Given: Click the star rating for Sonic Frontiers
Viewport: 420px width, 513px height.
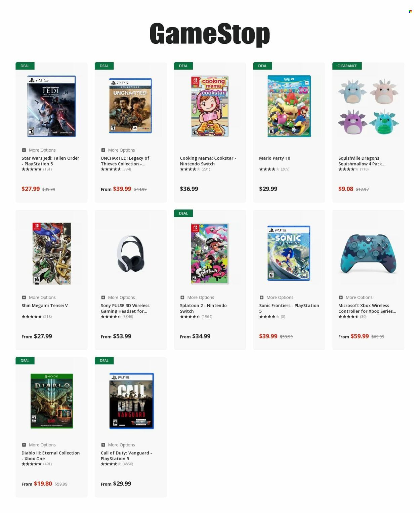Looking at the screenshot, I should point(269,317).
